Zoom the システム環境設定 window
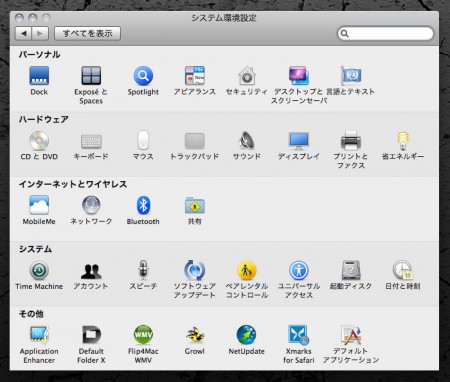This screenshot has width=450, height=382. [46, 18]
